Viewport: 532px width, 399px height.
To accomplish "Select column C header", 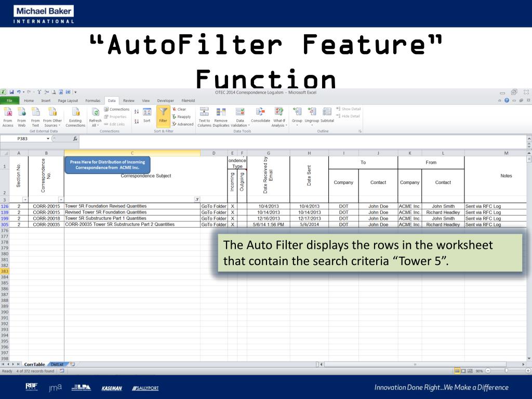I will [132, 153].
